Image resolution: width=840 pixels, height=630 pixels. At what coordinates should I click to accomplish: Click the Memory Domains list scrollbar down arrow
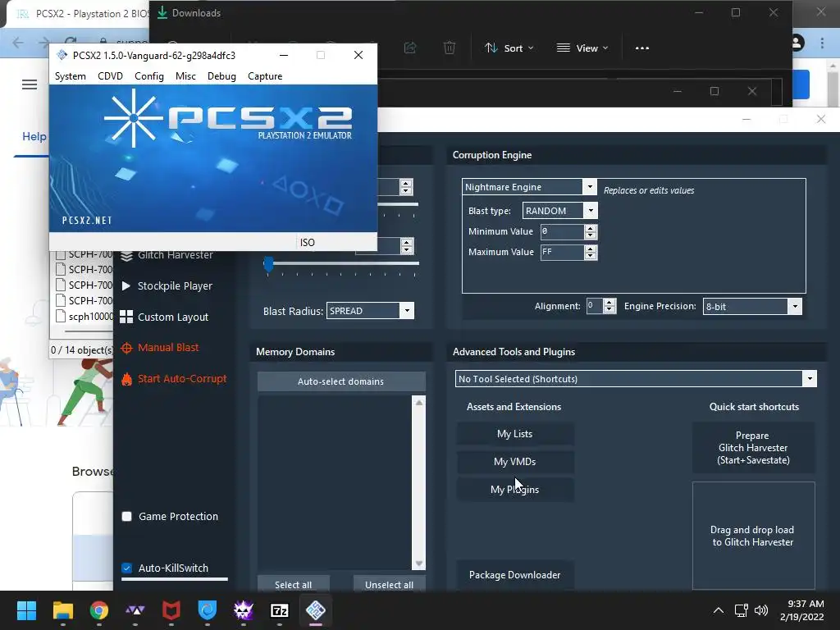[419, 564]
